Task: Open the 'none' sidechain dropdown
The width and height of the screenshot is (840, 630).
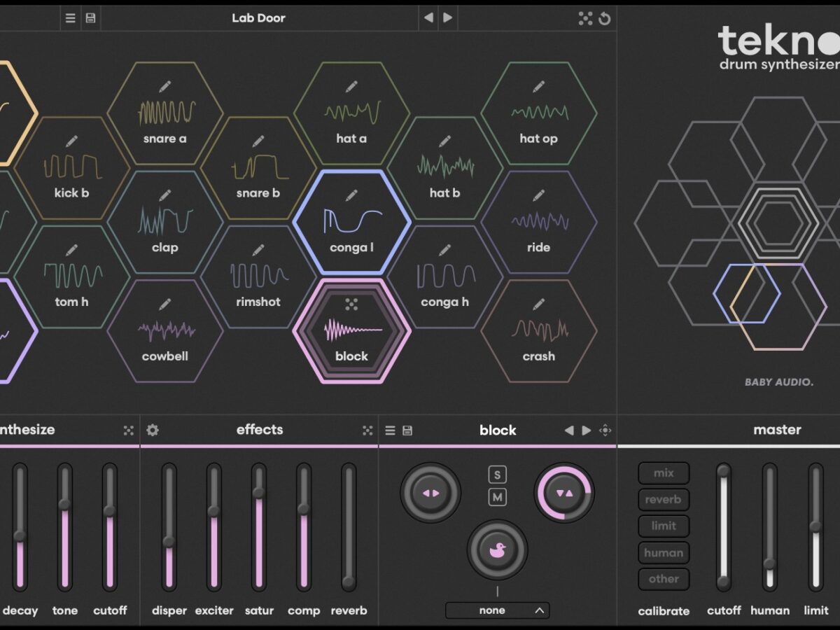Action: 497,610
